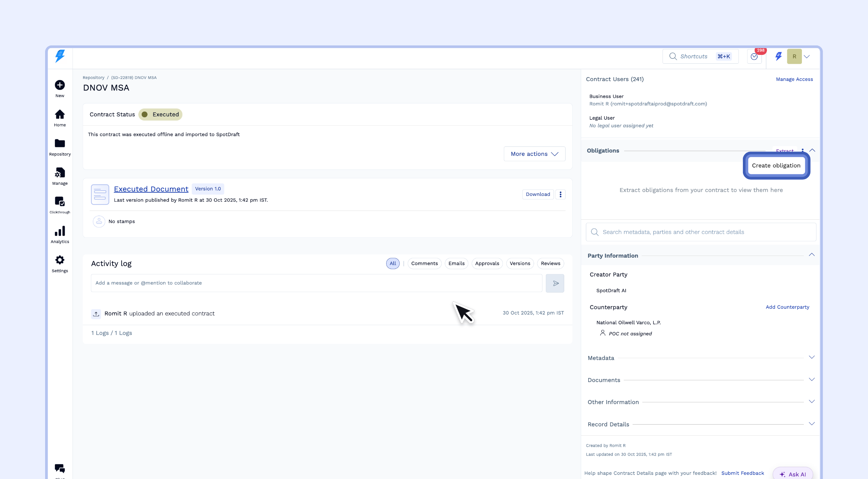Open the Analytics bar chart icon
This screenshot has width=868, height=479.
pos(60,232)
